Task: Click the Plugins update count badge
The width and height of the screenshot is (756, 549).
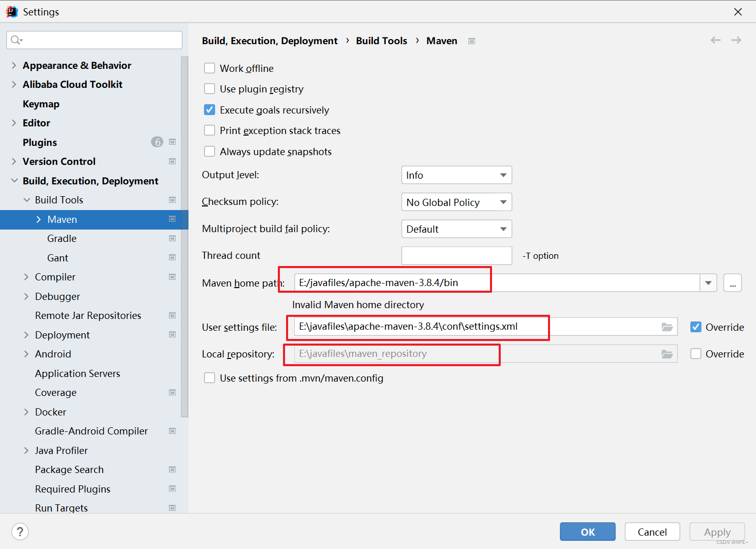Action: click(x=157, y=142)
